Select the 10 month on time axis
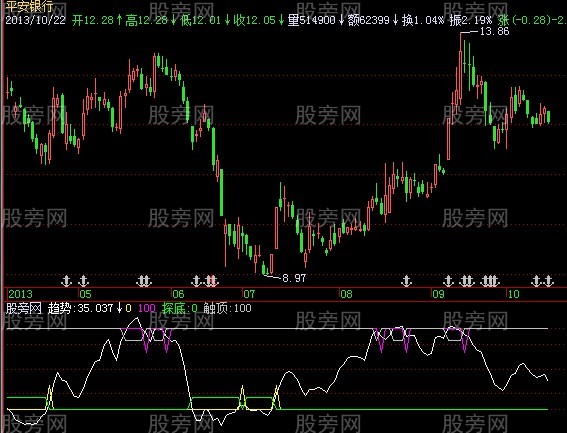567x433 pixels. 513,294
